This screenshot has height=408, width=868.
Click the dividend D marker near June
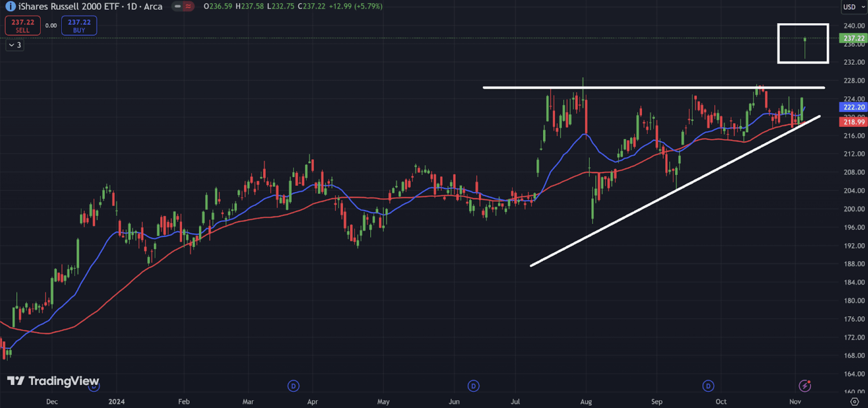tap(473, 386)
